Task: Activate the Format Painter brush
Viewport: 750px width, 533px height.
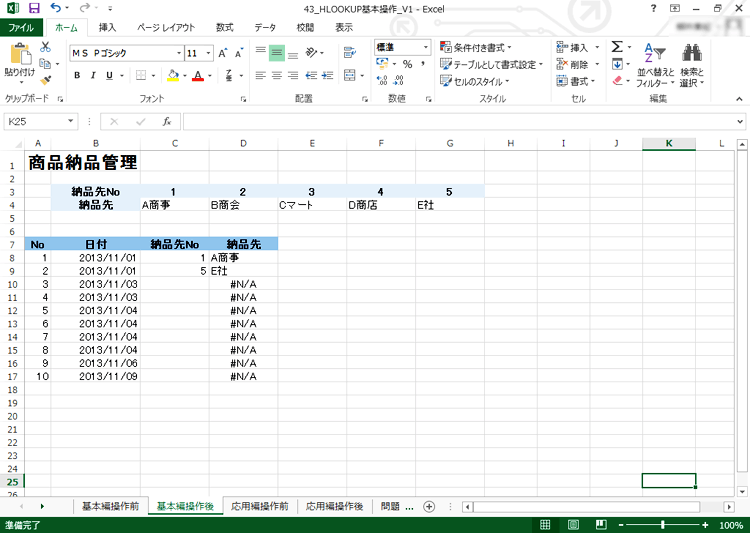Action: click(45, 80)
